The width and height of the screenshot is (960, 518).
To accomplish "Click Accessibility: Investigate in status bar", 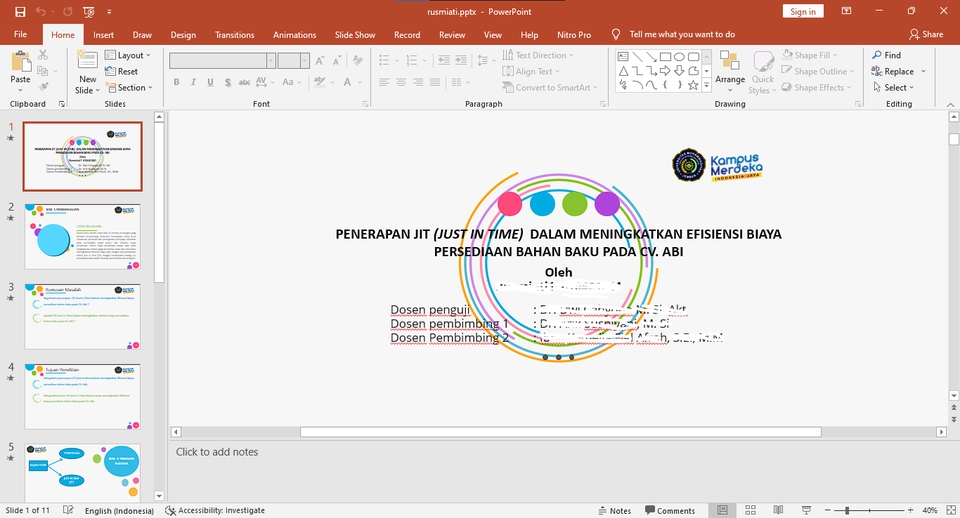I will pyautogui.click(x=215, y=511).
